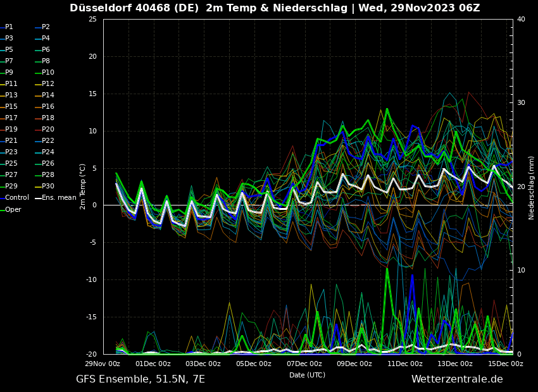Click the P15 legend entry
The height and width of the screenshot is (392, 538).
[11, 107]
